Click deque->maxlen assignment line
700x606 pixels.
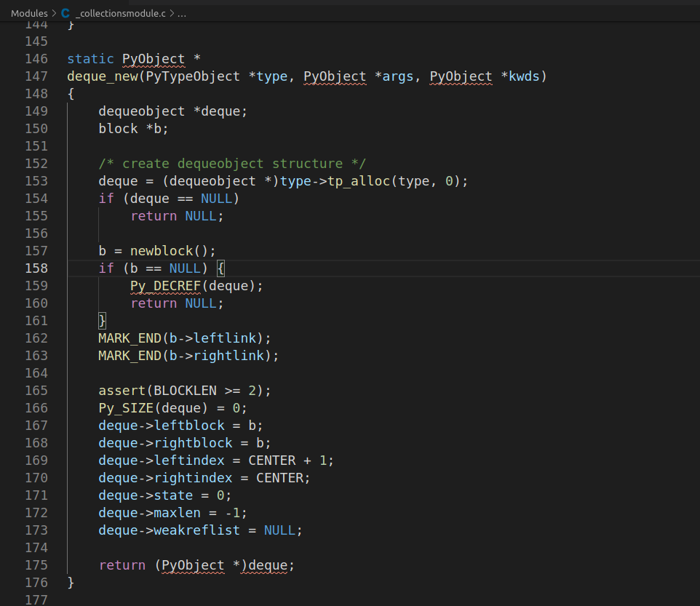172,513
